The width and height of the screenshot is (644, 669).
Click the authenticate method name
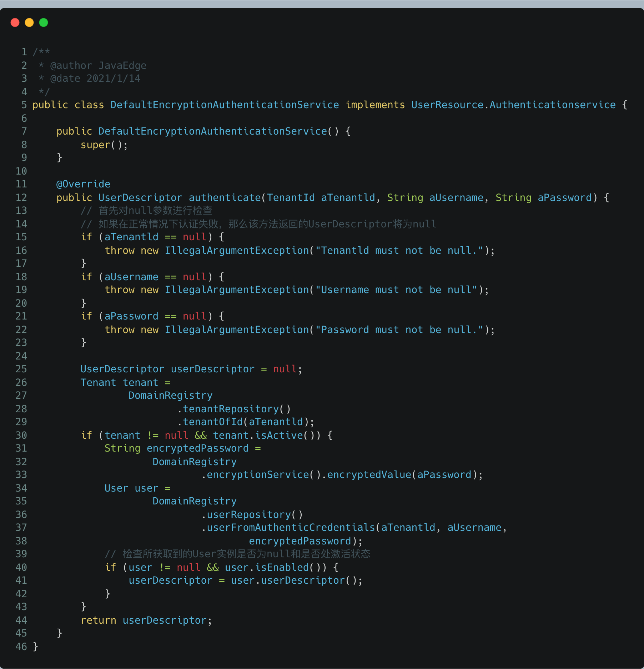pos(225,198)
